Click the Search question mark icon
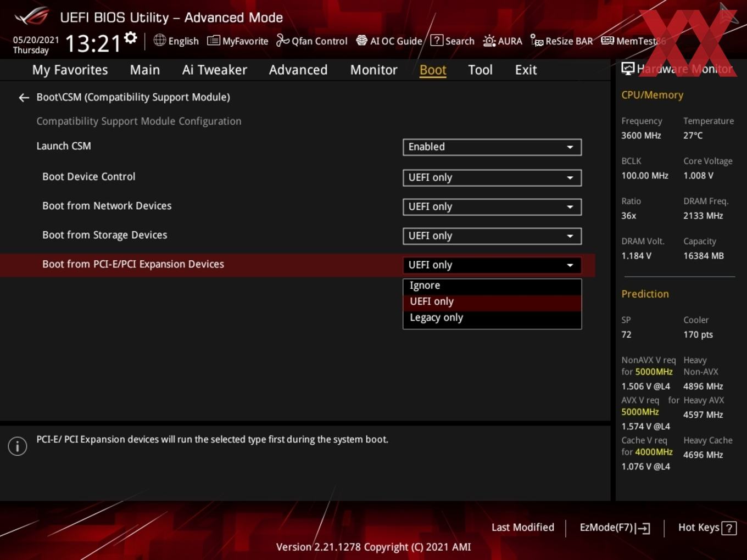 (x=437, y=40)
